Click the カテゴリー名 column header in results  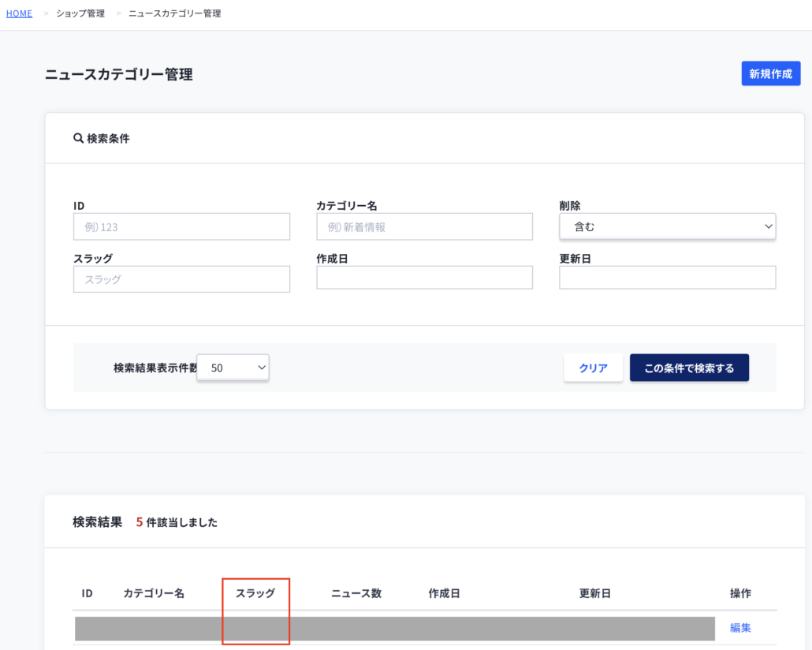click(154, 593)
